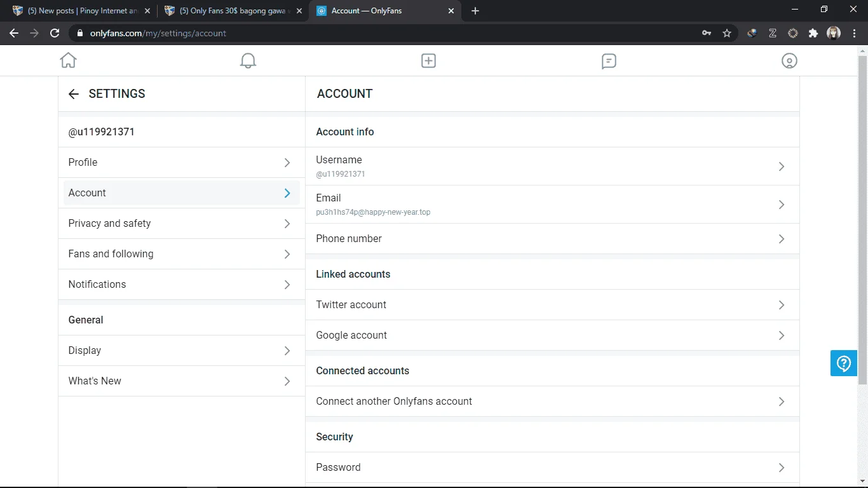Reload the page

[55, 33]
